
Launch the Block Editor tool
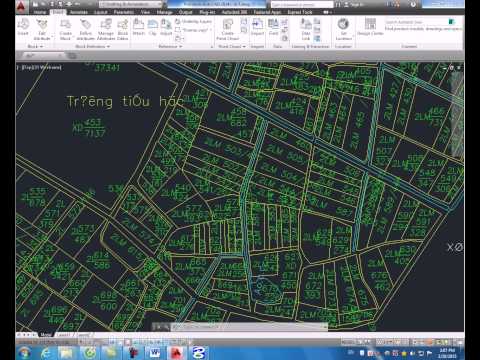coord(123,29)
